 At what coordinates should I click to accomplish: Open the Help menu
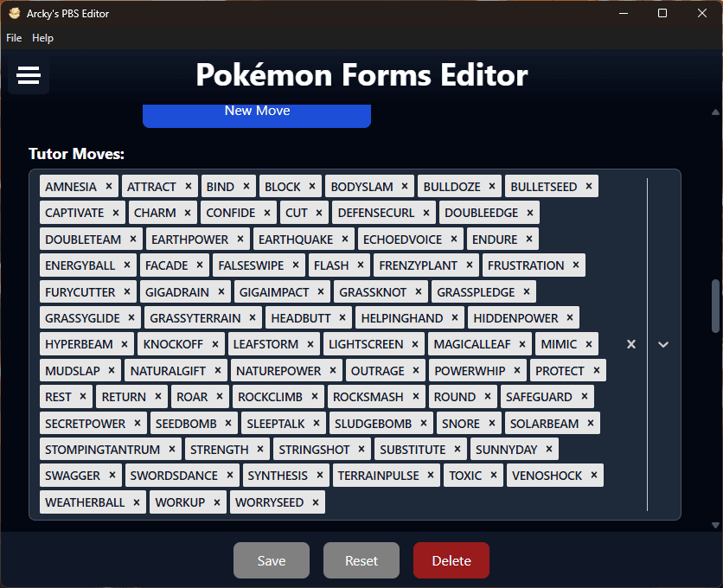pyautogui.click(x=42, y=38)
